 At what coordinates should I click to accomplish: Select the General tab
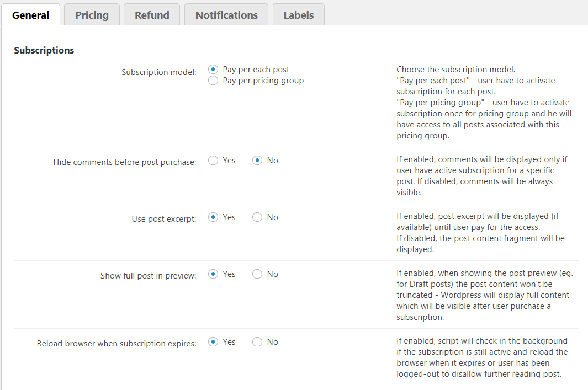click(x=30, y=15)
